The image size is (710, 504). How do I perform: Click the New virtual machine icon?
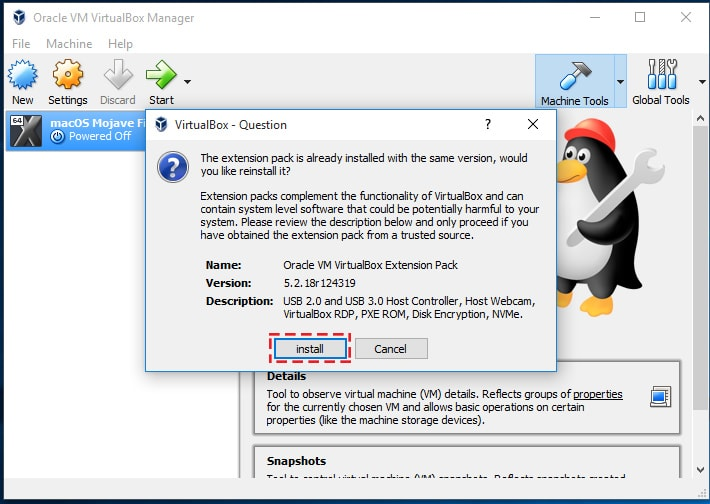(x=22, y=75)
